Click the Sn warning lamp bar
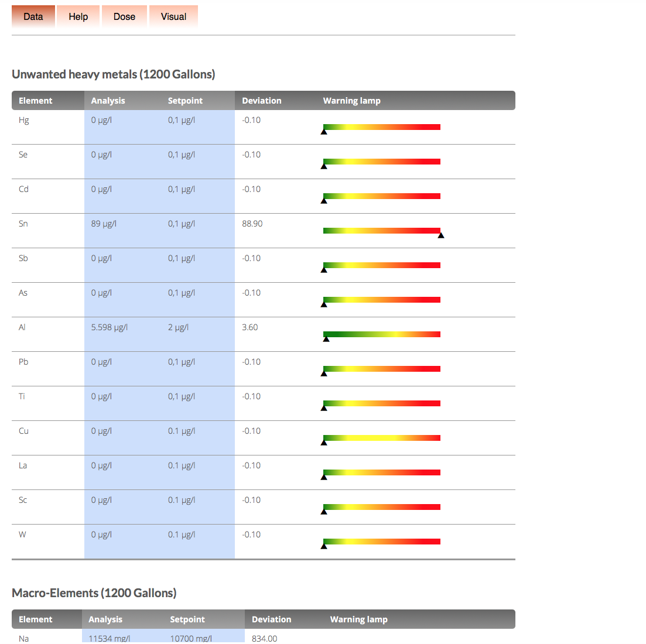 [381, 231]
